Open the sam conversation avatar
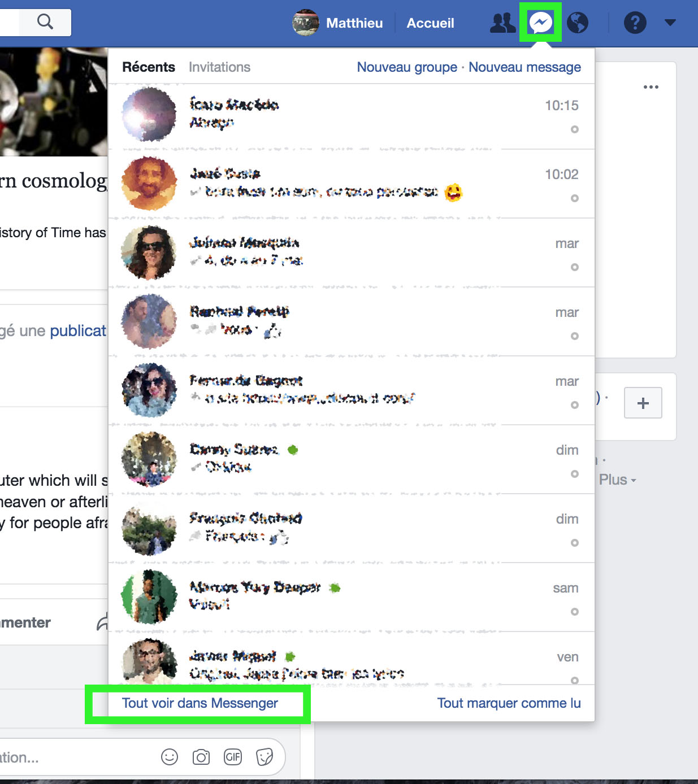Screen dimensions: 698x784 pyautogui.click(x=149, y=596)
